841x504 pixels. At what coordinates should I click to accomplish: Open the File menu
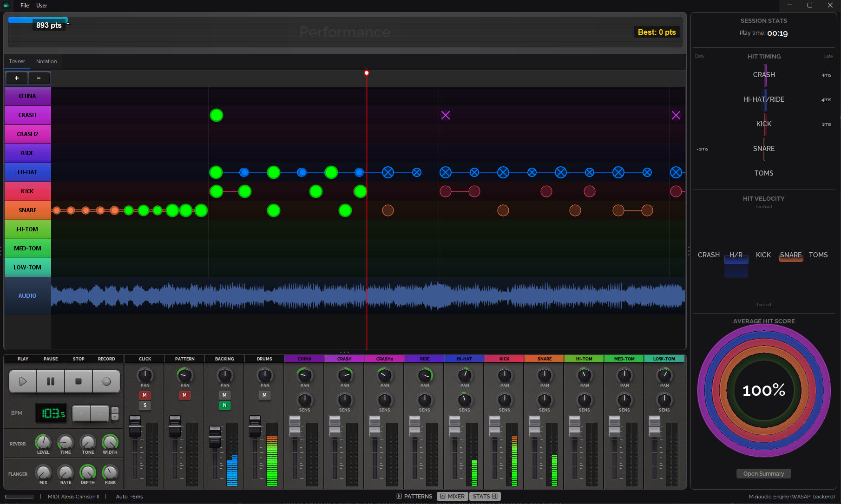pos(25,6)
